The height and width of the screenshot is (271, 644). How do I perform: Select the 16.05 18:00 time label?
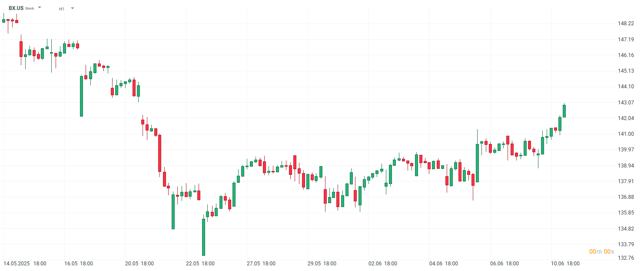79,264
